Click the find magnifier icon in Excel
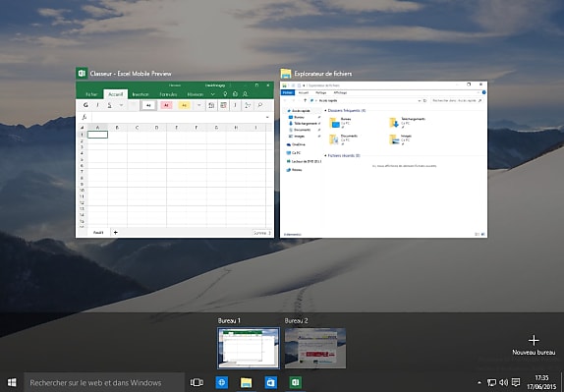Image resolution: width=564 pixels, height=392 pixels. point(259,105)
